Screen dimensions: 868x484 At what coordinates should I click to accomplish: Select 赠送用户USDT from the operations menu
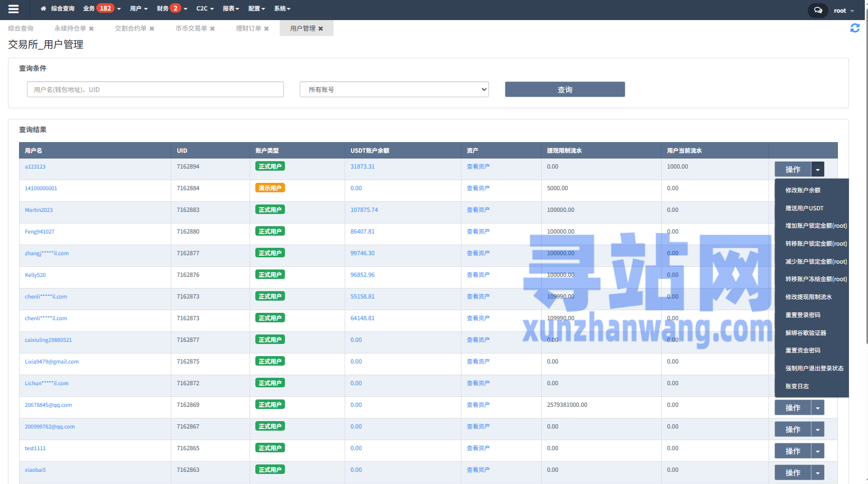pyautogui.click(x=804, y=208)
